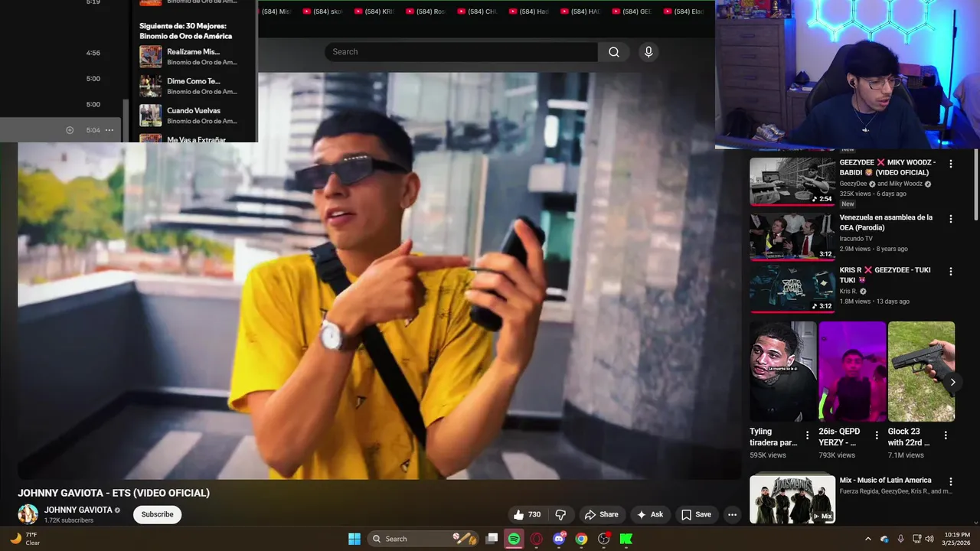Open Cuando Vuelvas album art in Spotify
The width and height of the screenshot is (980, 551).
pos(150,115)
